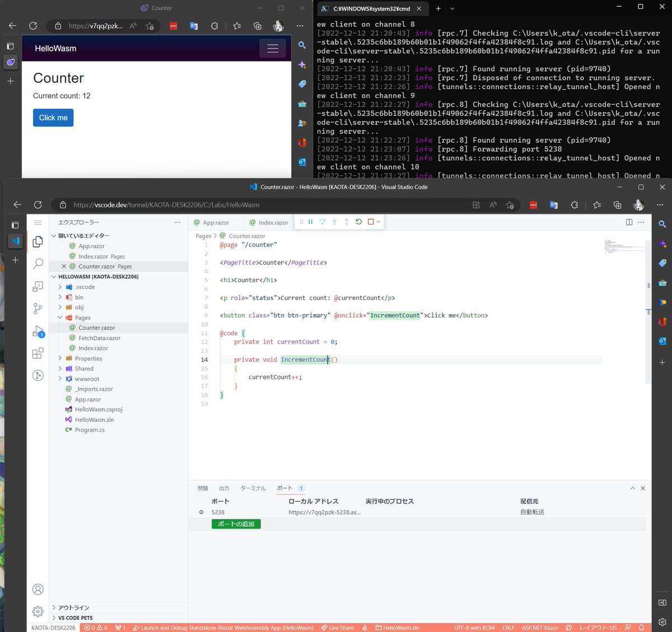This screenshot has width=672, height=632.
Task: Expand the Outline section in the Explorer sidebar
Action: (119, 607)
